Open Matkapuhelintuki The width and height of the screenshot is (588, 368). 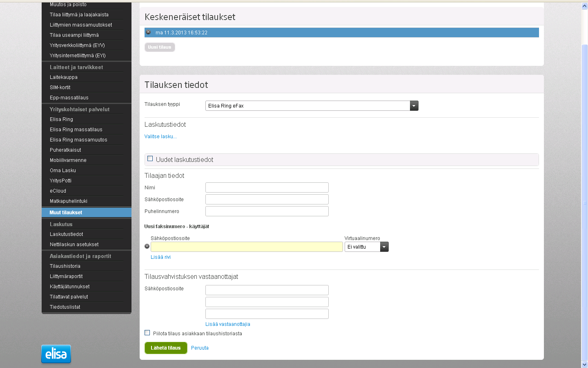[x=69, y=201]
